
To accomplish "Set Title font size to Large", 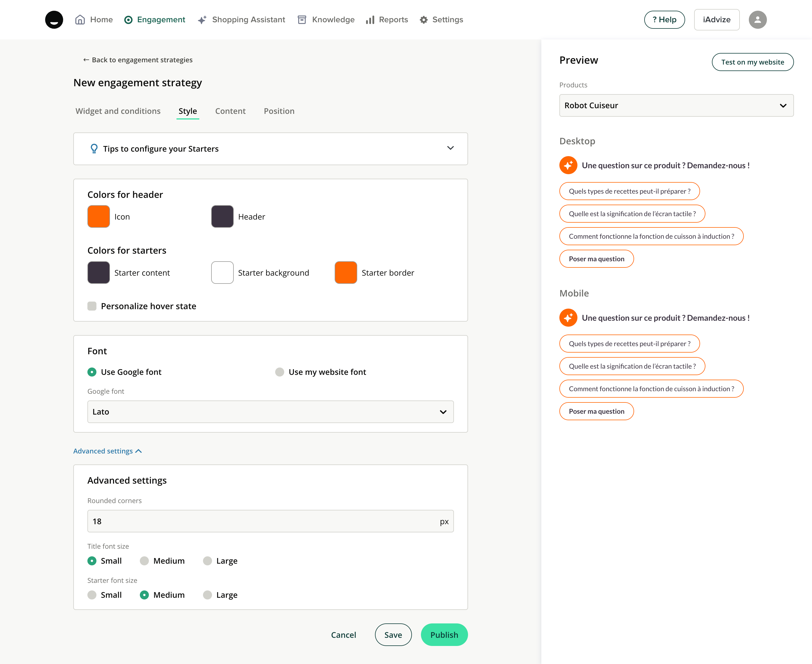I will (x=208, y=561).
